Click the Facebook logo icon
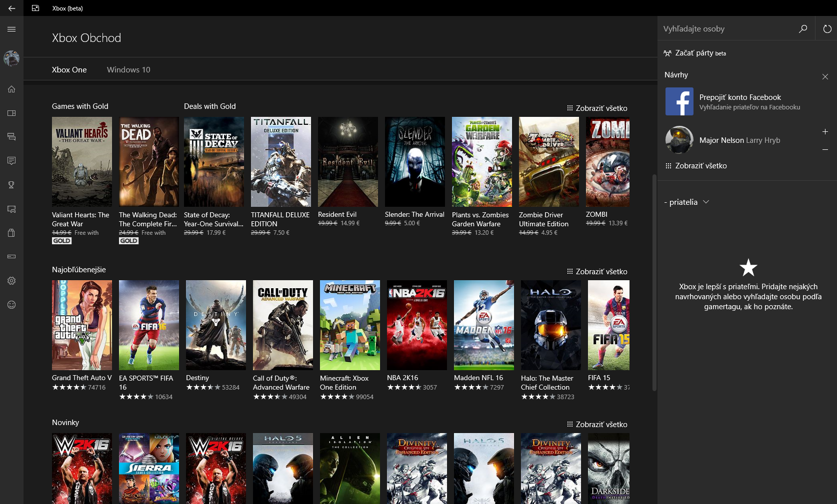Image resolution: width=837 pixels, height=504 pixels. click(679, 101)
